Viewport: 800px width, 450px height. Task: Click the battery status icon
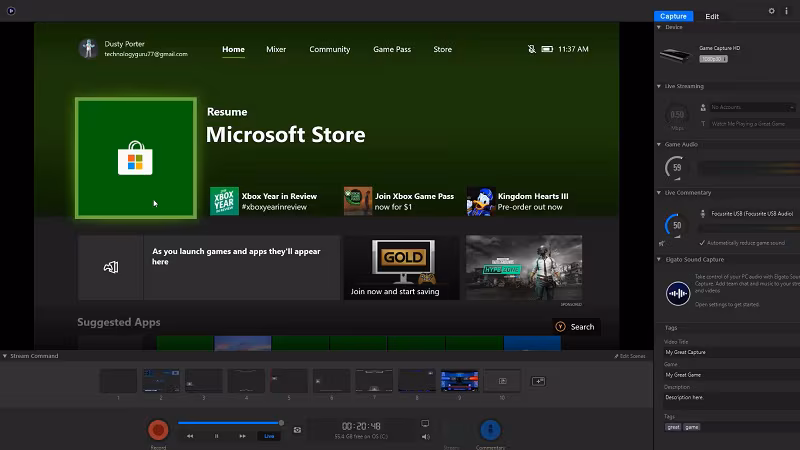point(547,49)
